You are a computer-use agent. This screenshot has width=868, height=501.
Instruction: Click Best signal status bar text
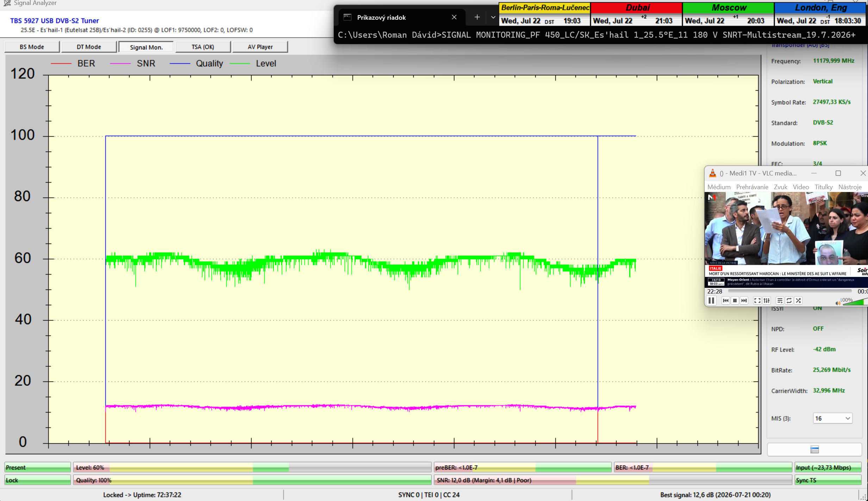715,495
